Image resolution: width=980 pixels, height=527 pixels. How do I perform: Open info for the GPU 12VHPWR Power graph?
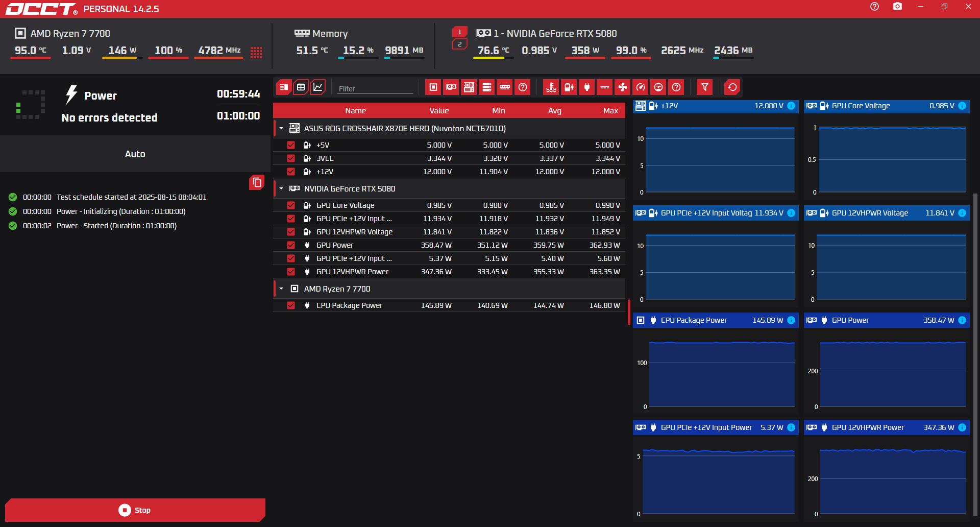(x=962, y=427)
